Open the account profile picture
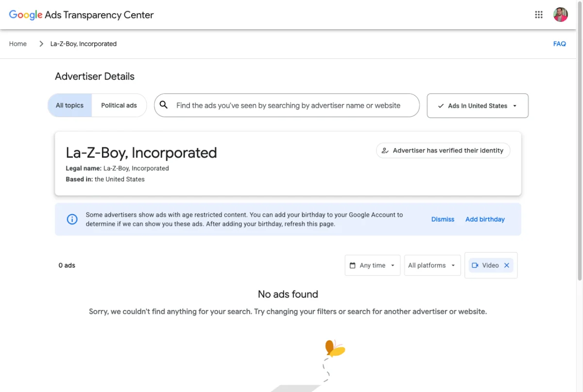Image resolution: width=583 pixels, height=392 pixels. click(x=561, y=15)
